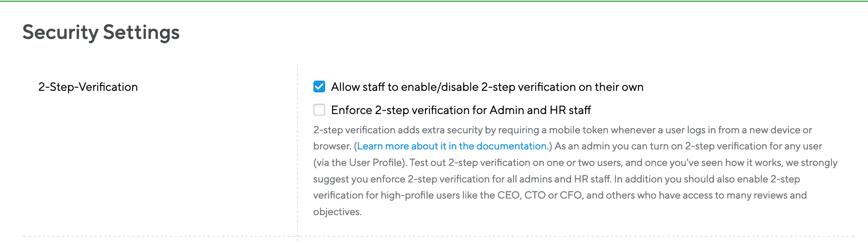This screenshot has width=868, height=243.
Task: Select the 2-Step-Verification section label
Action: point(88,87)
